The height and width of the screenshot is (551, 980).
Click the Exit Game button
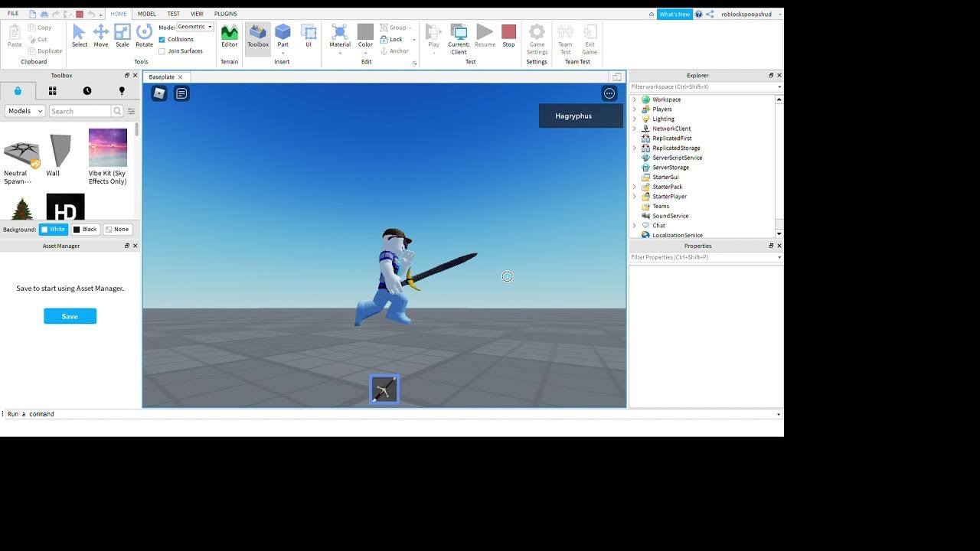coord(590,38)
